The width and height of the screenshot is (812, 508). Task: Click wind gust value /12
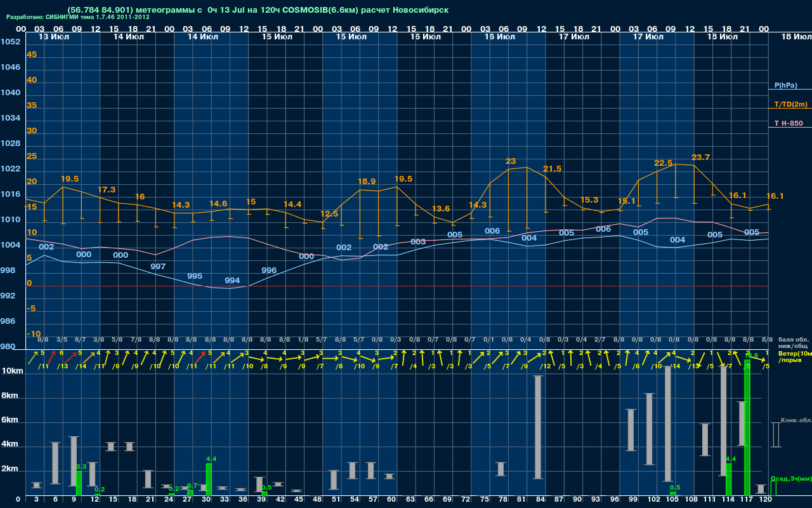tap(546, 365)
